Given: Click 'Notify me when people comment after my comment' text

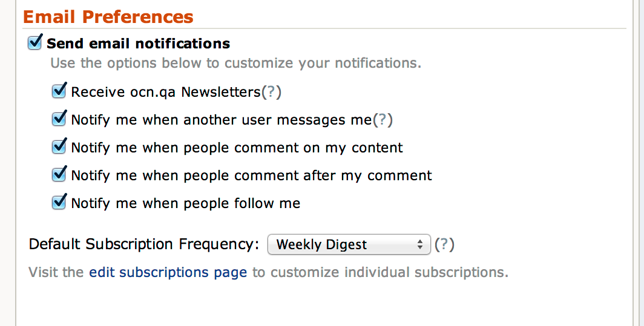Looking at the screenshot, I should point(251,175).
